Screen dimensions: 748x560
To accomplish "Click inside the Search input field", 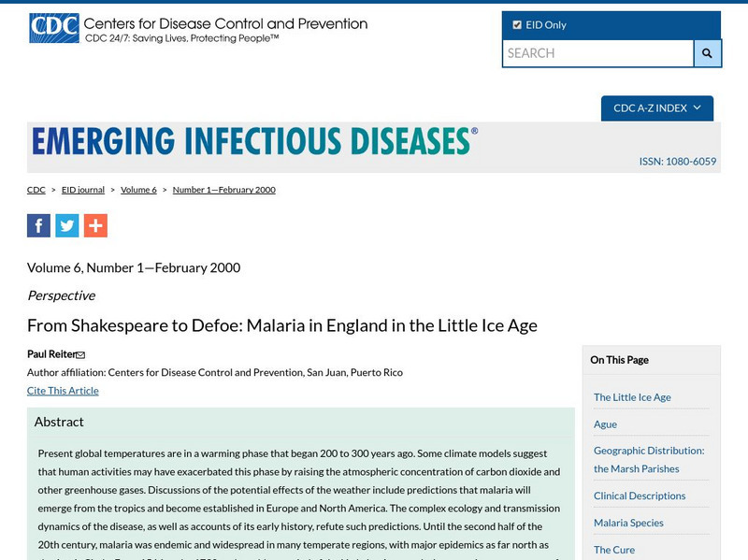I will point(597,53).
